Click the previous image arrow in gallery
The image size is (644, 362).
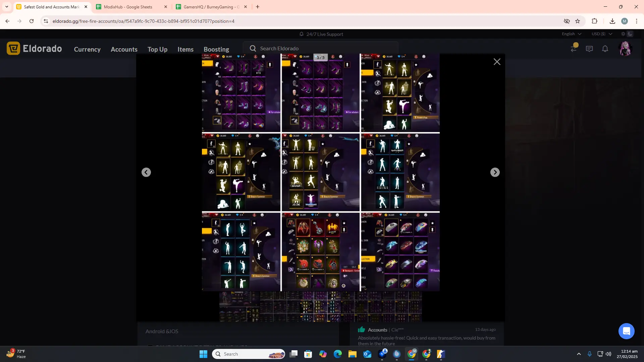(146, 172)
